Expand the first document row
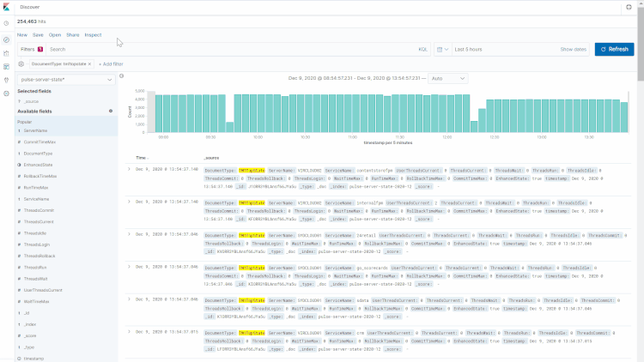 pos(129,169)
